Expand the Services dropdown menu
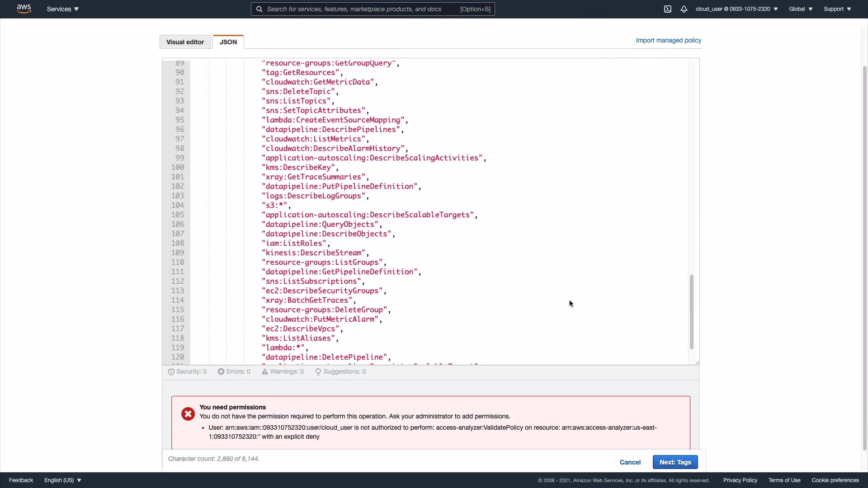Viewport: 868px width, 488px height. pyautogui.click(x=63, y=9)
